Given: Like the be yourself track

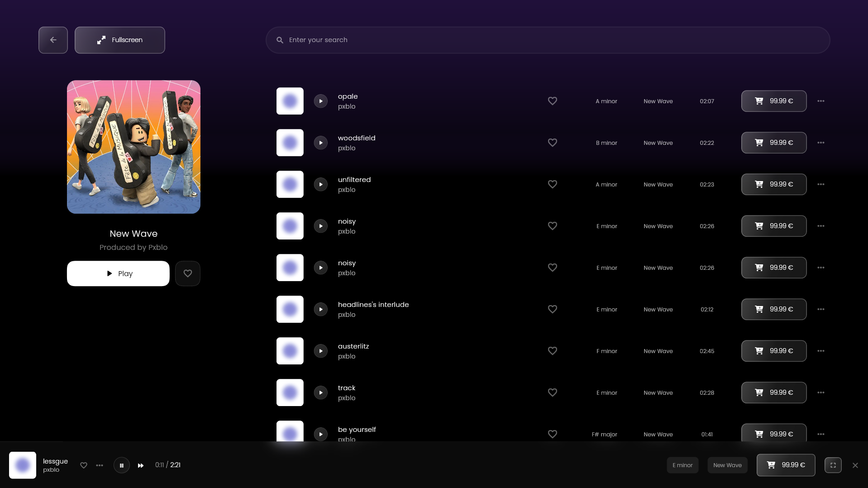Looking at the screenshot, I should [x=553, y=434].
